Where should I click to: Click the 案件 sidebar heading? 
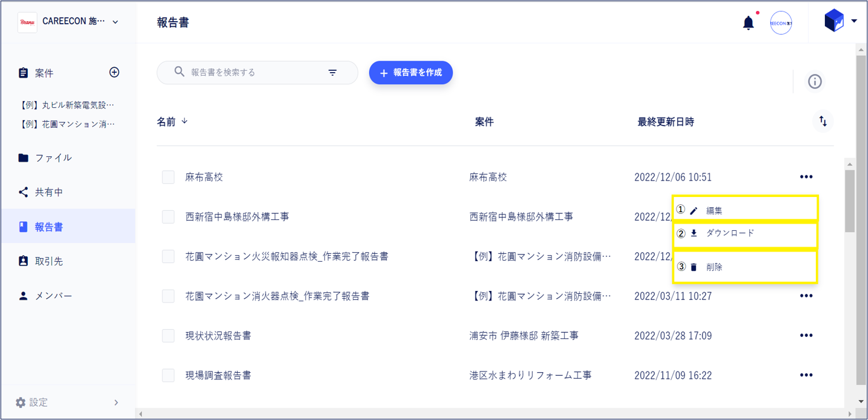click(x=44, y=73)
